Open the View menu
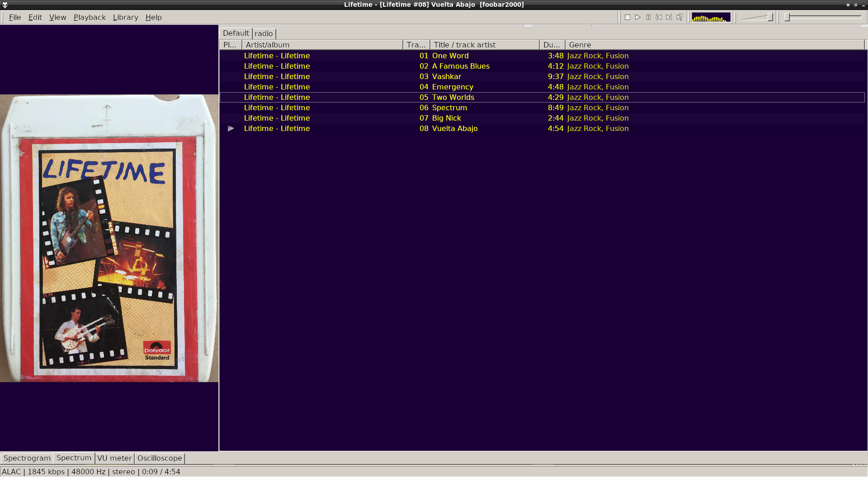Screen dimensions: 868x477 point(57,17)
